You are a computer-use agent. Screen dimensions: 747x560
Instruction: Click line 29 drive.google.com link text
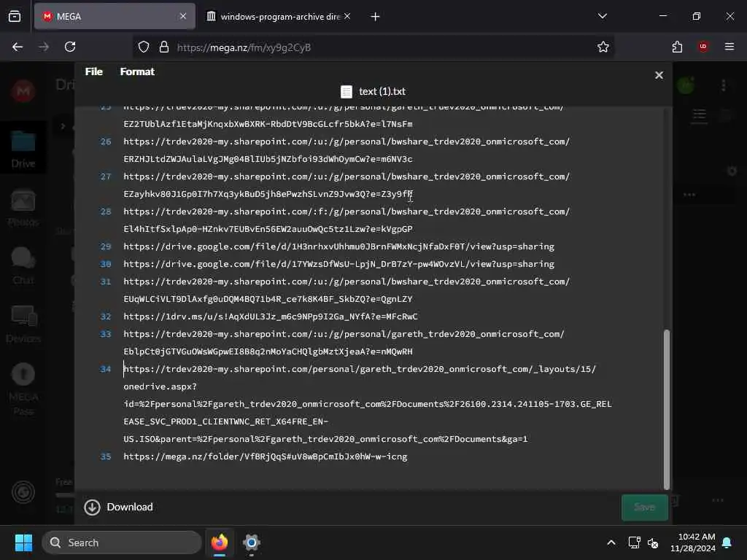pyautogui.click(x=338, y=246)
